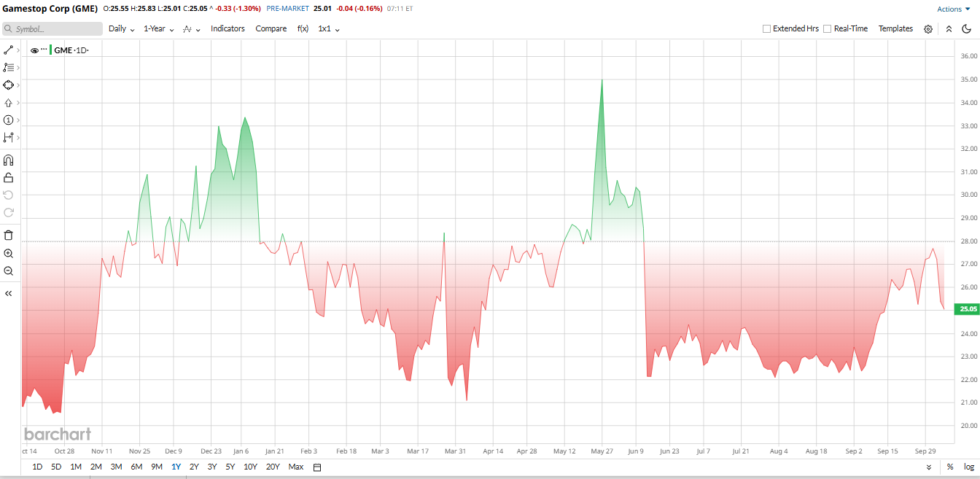This screenshot has height=479, width=980.
Task: Enable the Real-Time checkbox
Action: point(827,29)
